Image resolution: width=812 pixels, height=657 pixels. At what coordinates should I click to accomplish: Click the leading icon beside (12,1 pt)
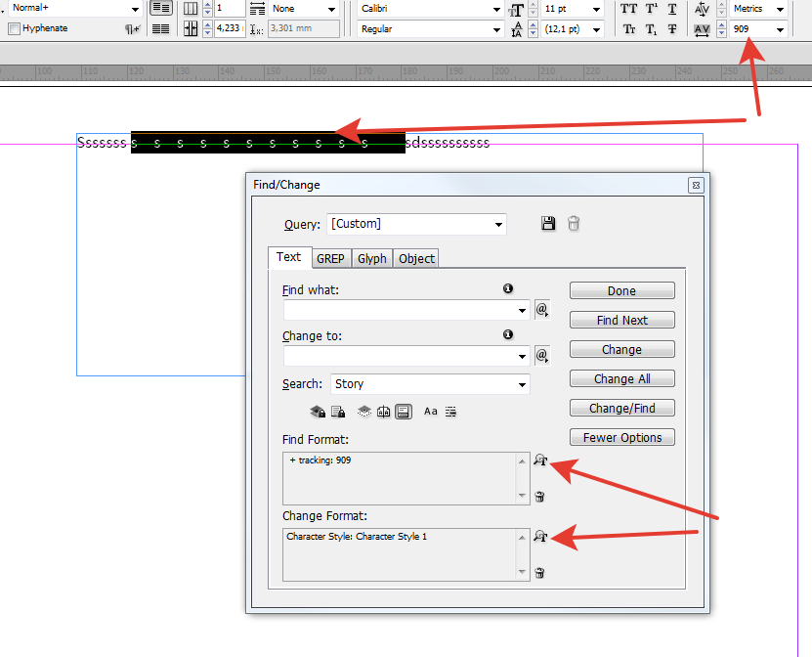point(516,30)
